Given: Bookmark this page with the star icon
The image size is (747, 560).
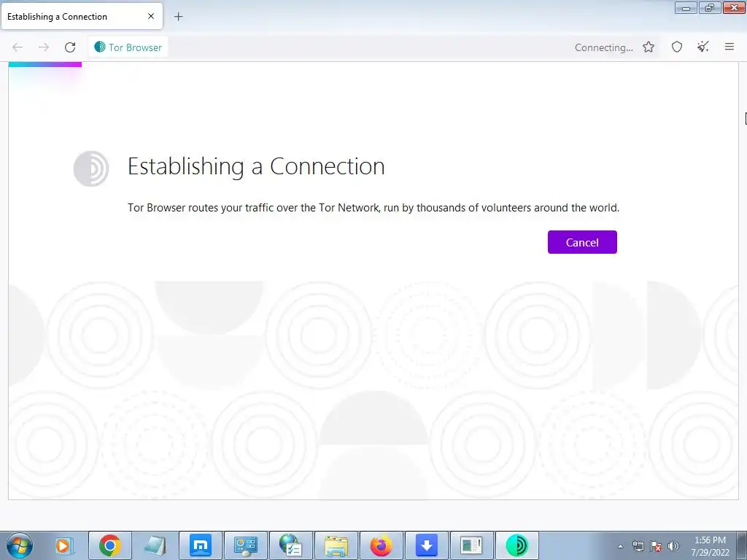Looking at the screenshot, I should [649, 47].
